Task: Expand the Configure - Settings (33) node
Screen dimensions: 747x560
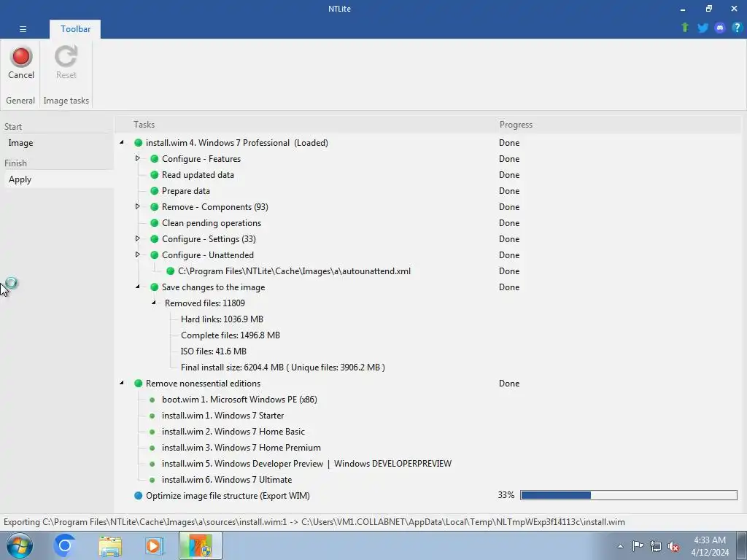Action: pyautogui.click(x=138, y=238)
